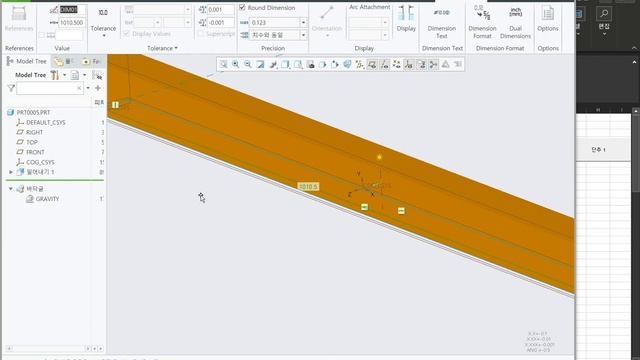Screen dimensions: 640x360
Task: Open the Model Tree settings dropdown arrow
Action: tap(64, 75)
